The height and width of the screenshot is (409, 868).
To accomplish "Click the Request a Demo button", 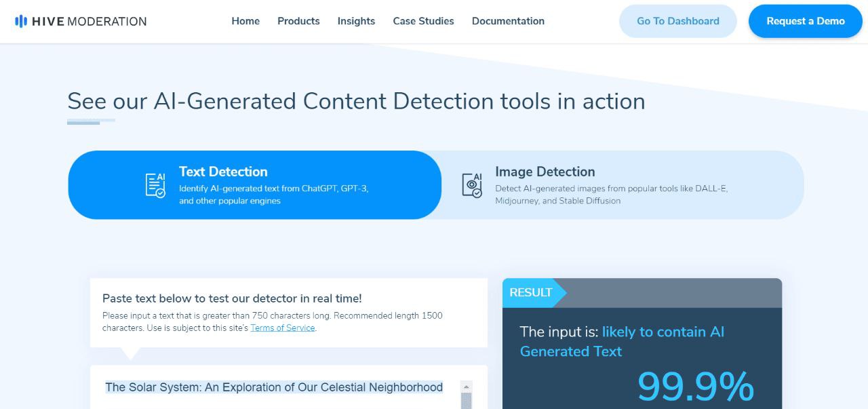I will click(x=806, y=21).
